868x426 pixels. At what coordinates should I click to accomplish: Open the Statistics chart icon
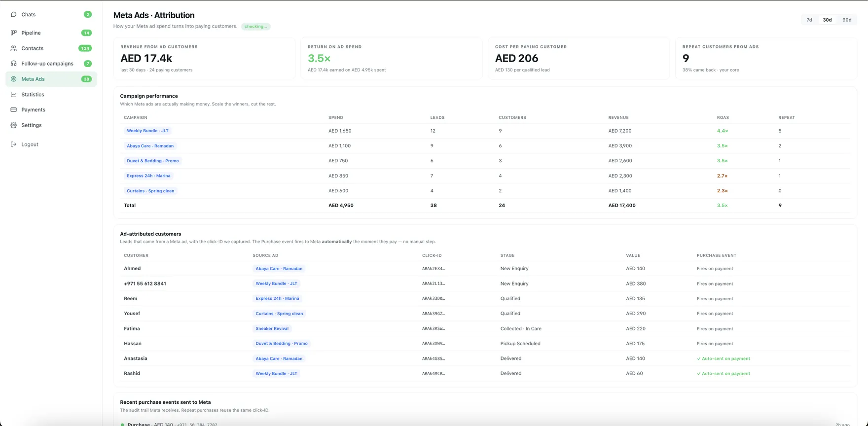tap(13, 95)
